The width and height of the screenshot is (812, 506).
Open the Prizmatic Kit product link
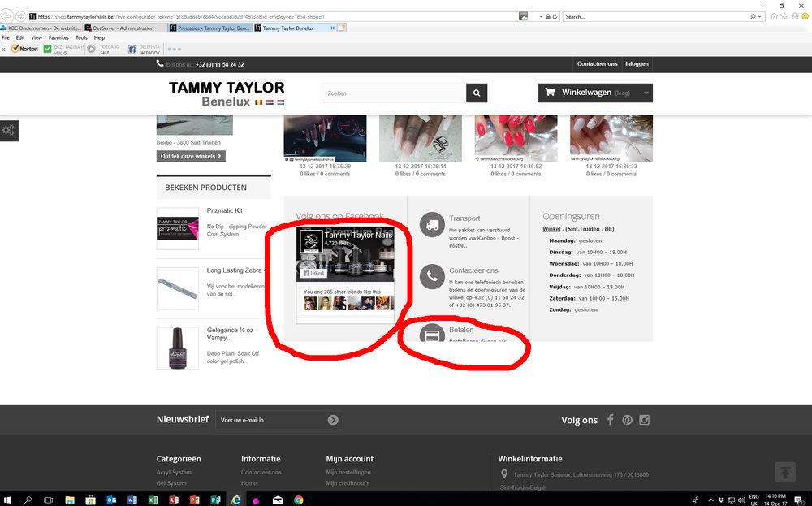point(224,210)
